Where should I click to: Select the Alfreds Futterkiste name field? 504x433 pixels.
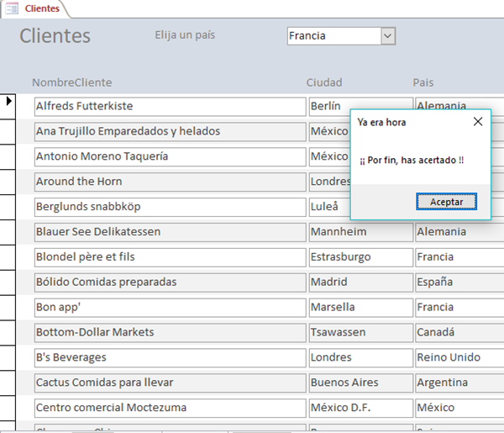point(170,107)
